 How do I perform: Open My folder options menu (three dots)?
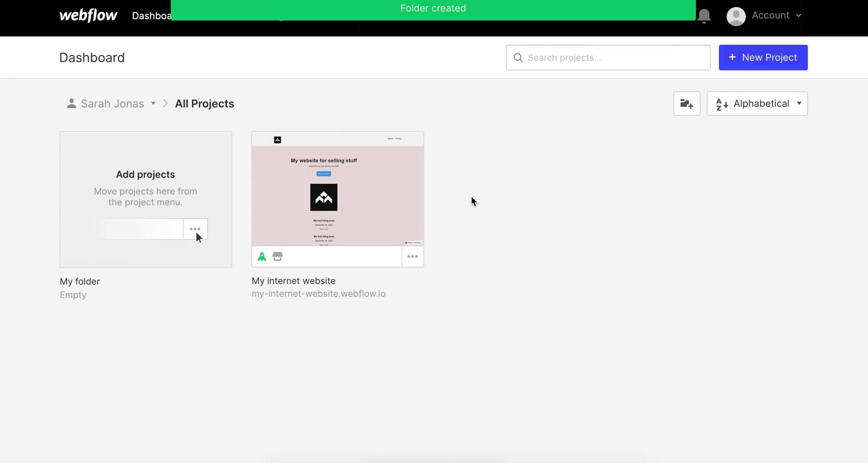tap(195, 229)
